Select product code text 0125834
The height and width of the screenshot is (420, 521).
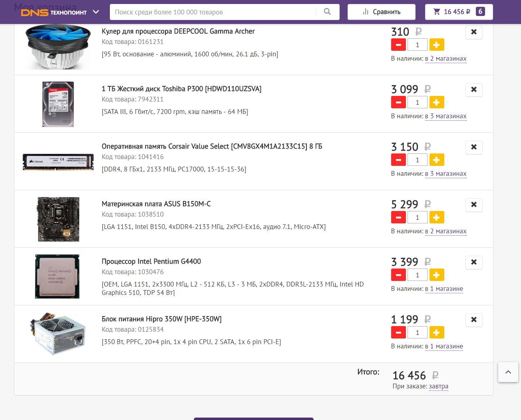(x=151, y=329)
